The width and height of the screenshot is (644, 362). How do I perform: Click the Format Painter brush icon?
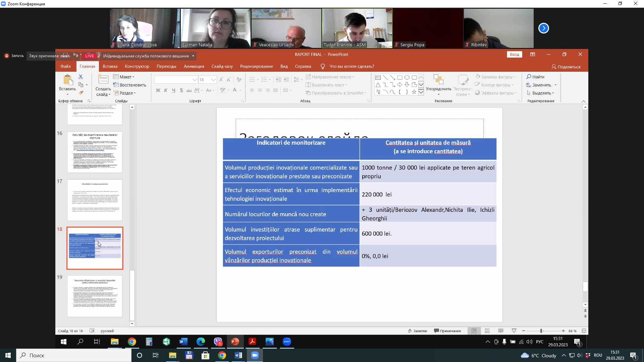click(81, 93)
